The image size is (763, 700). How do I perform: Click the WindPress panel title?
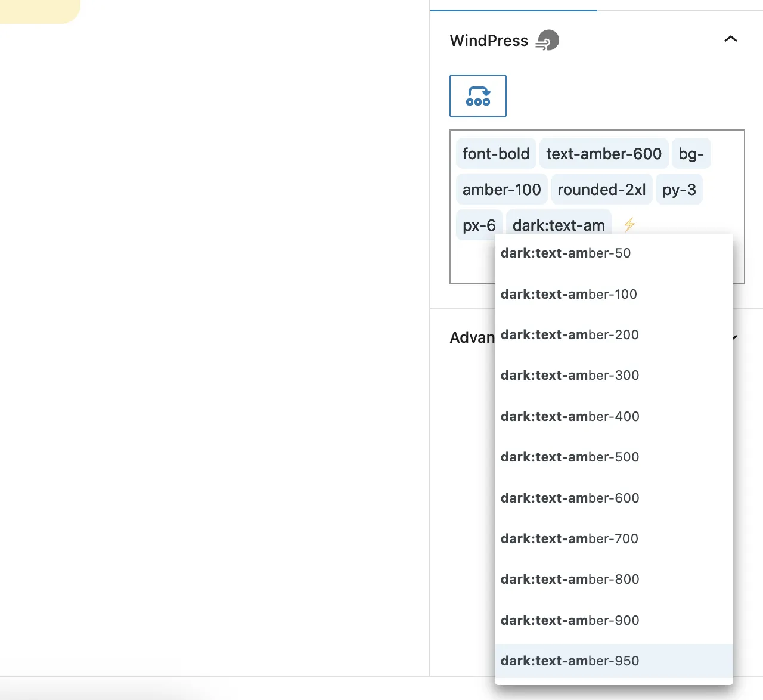click(489, 41)
